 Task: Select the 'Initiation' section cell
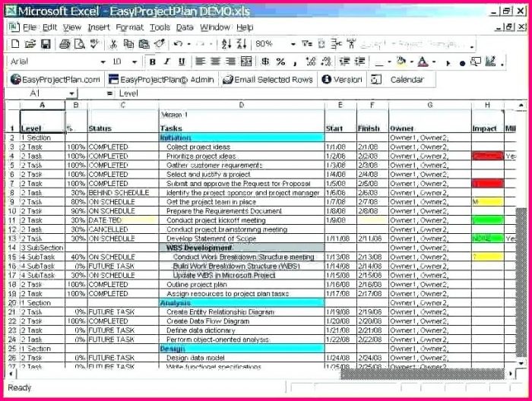[x=242, y=137]
